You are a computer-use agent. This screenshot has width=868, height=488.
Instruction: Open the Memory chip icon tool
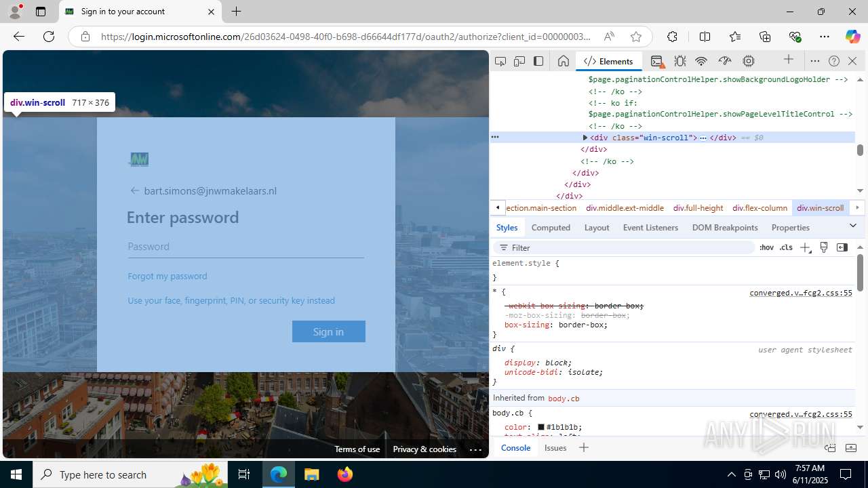749,61
